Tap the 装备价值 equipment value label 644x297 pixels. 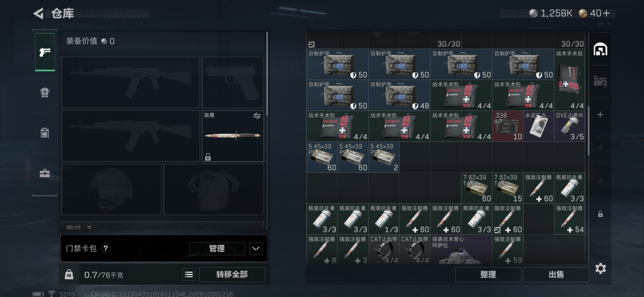point(82,41)
